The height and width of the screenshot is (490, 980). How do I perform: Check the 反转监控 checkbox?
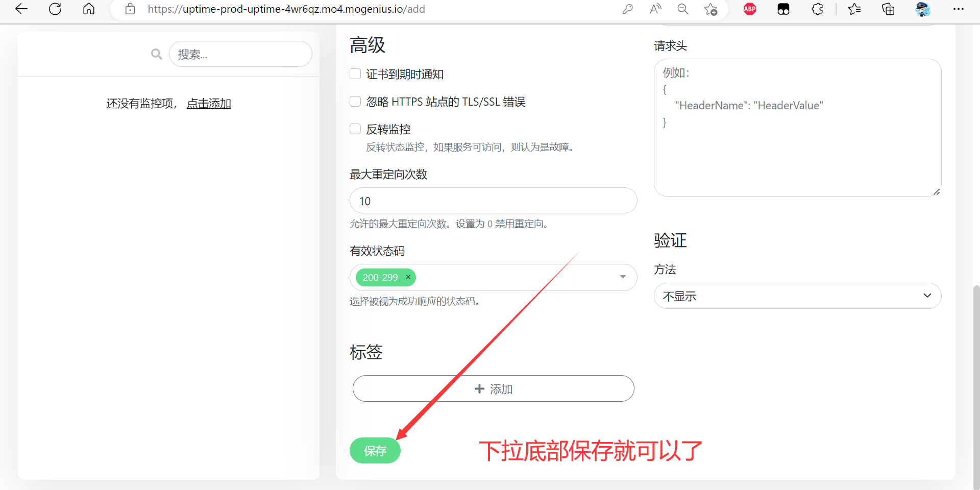pyautogui.click(x=355, y=129)
